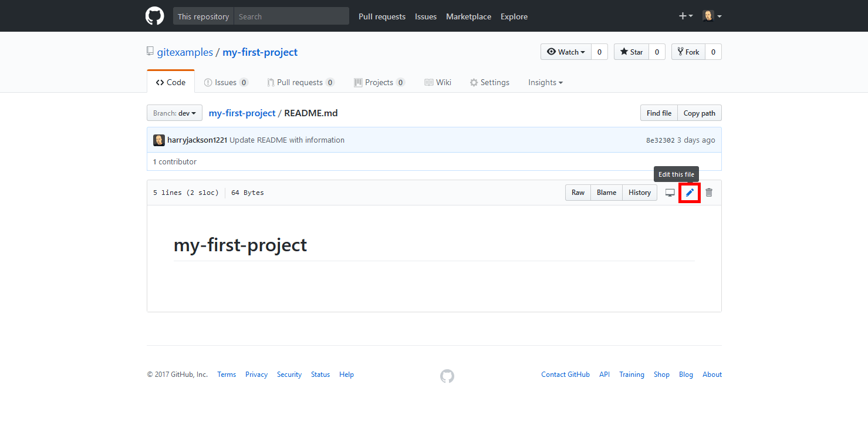Open Pull requests in top navigation
The width and height of the screenshot is (868, 435).
[382, 16]
